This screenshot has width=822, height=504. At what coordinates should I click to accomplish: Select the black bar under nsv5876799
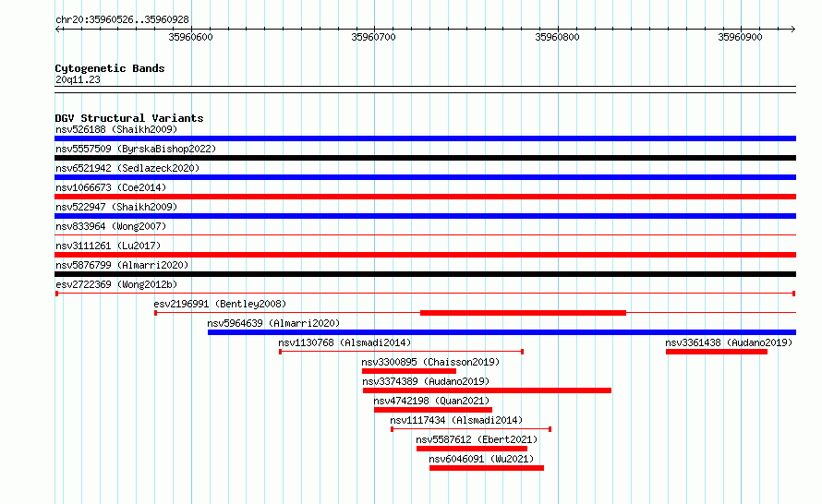coord(425,274)
